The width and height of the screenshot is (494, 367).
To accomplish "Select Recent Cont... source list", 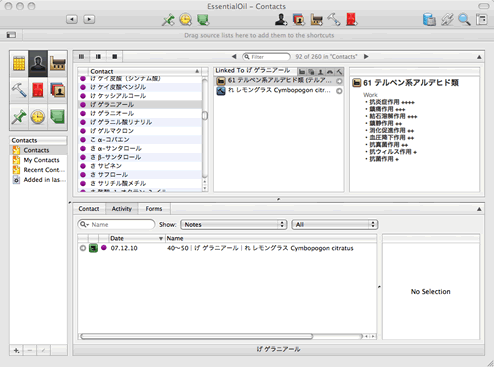I will (38, 170).
